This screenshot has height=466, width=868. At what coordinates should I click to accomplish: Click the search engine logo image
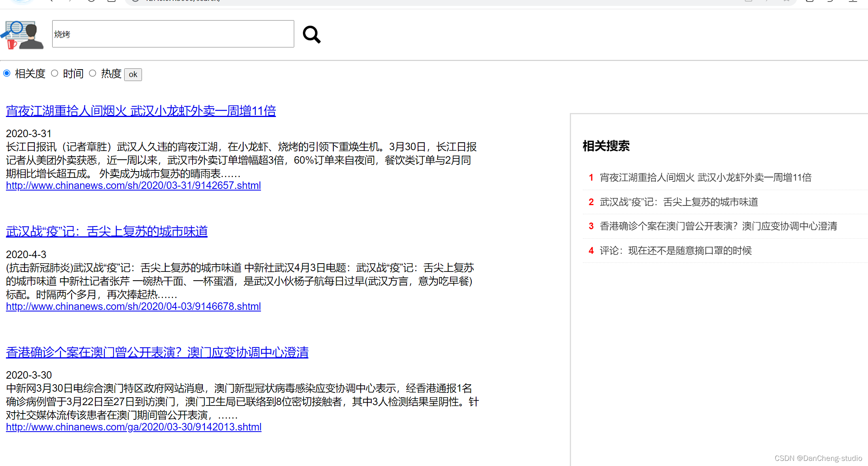22,35
